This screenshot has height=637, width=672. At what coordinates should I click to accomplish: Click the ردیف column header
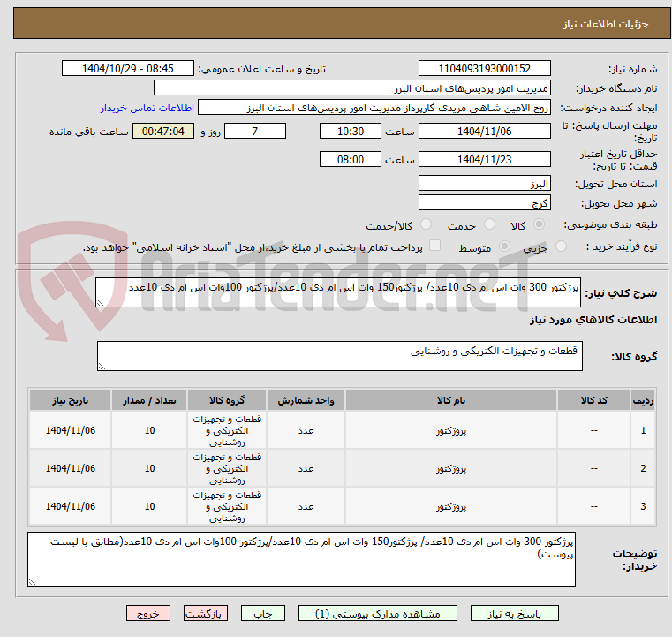[x=643, y=400]
